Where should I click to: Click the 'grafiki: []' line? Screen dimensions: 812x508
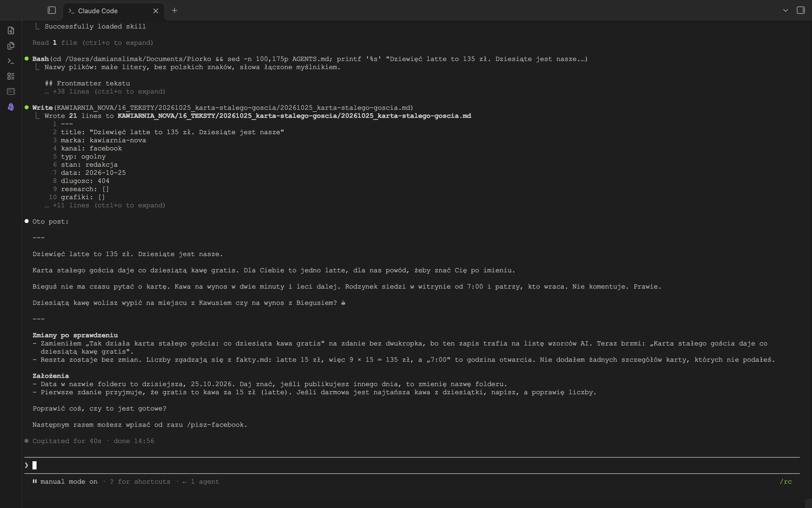point(83,197)
